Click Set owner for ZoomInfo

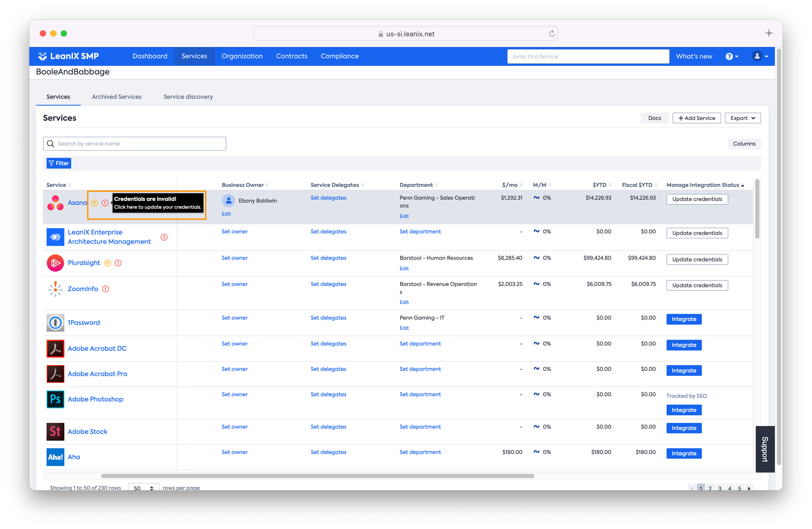pyautogui.click(x=234, y=284)
